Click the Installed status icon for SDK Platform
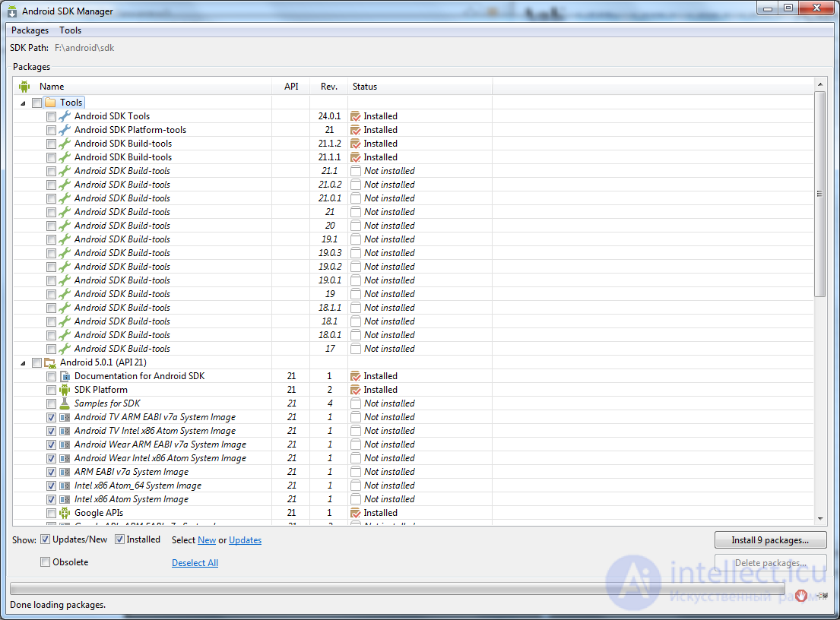The height and width of the screenshot is (620, 840). click(355, 390)
